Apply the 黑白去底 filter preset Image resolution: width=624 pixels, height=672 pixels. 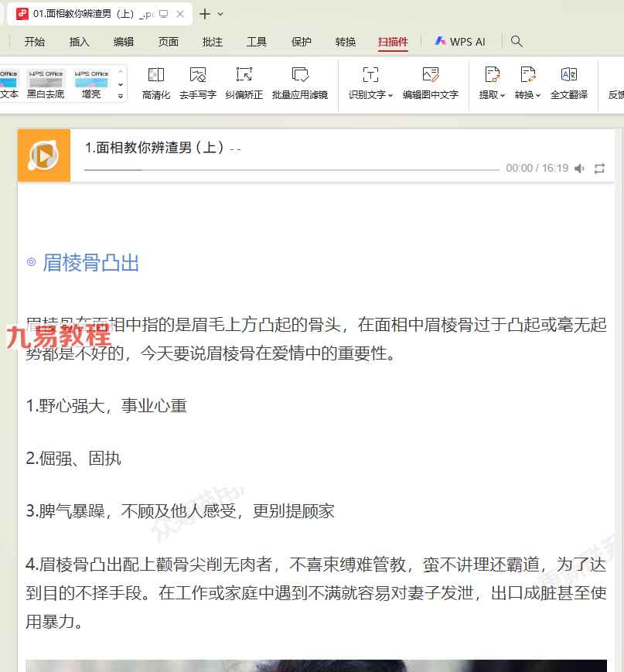(x=46, y=84)
